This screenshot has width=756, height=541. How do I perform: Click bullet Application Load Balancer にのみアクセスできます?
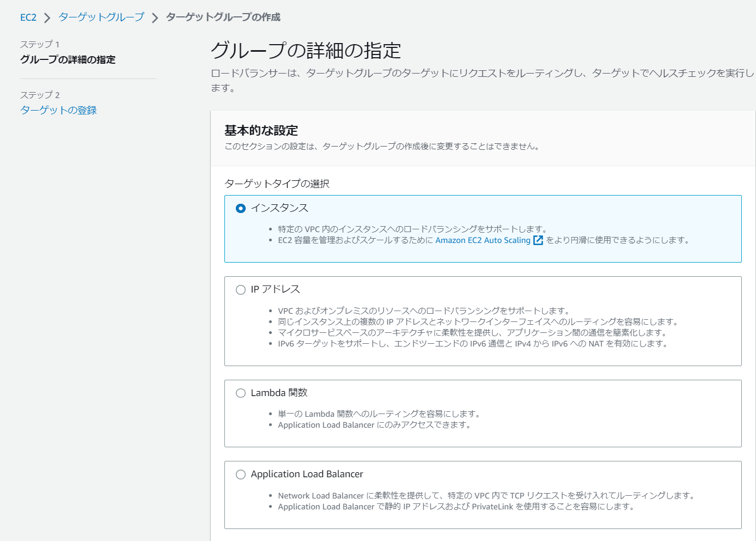pos(375,425)
